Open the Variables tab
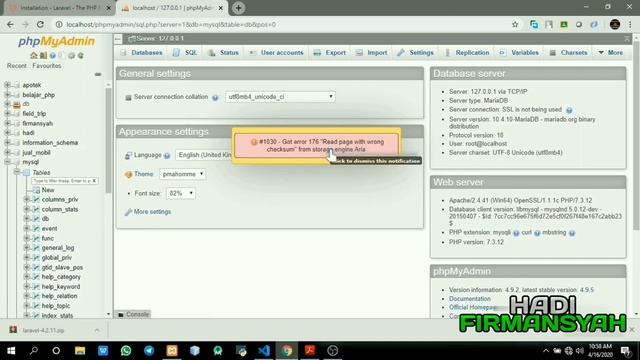The image size is (640, 360). [519, 53]
